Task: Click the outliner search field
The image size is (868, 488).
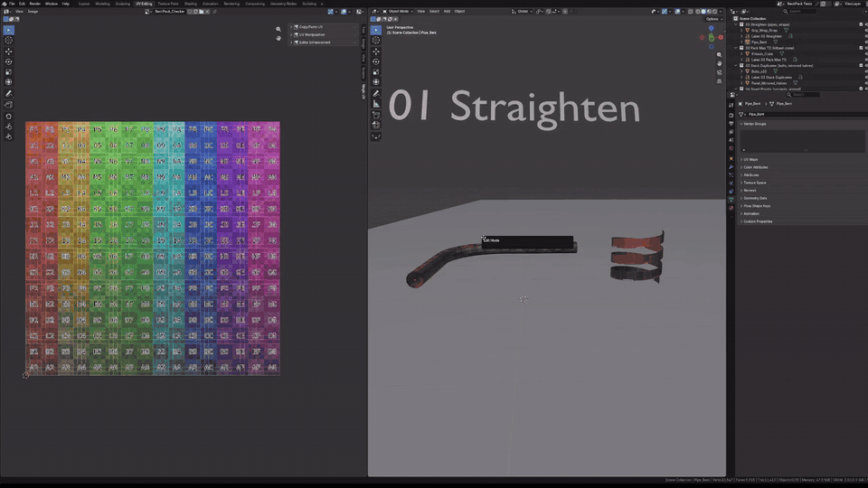Action: coord(800,11)
